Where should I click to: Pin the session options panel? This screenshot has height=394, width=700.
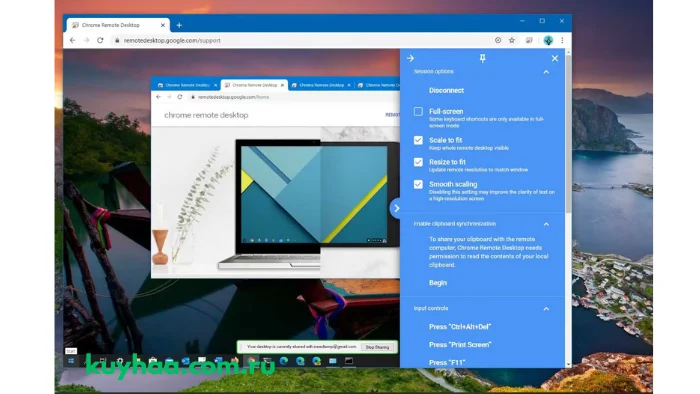coord(483,58)
